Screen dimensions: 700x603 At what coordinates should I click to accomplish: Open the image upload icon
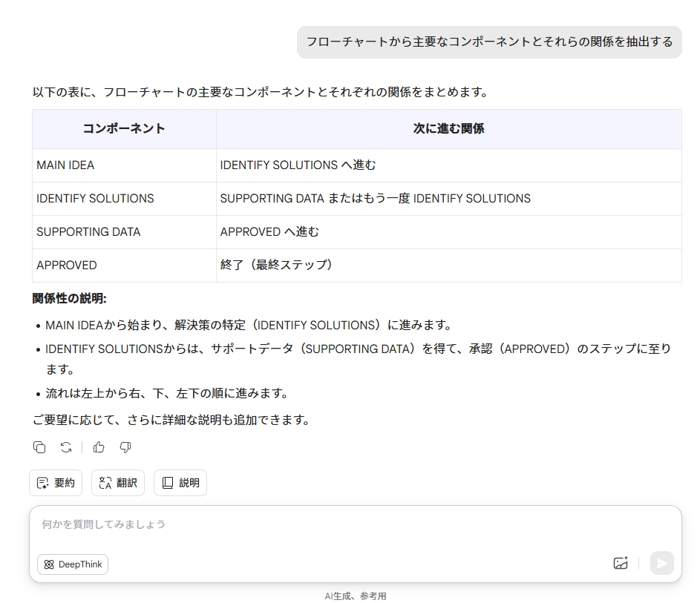(x=621, y=563)
